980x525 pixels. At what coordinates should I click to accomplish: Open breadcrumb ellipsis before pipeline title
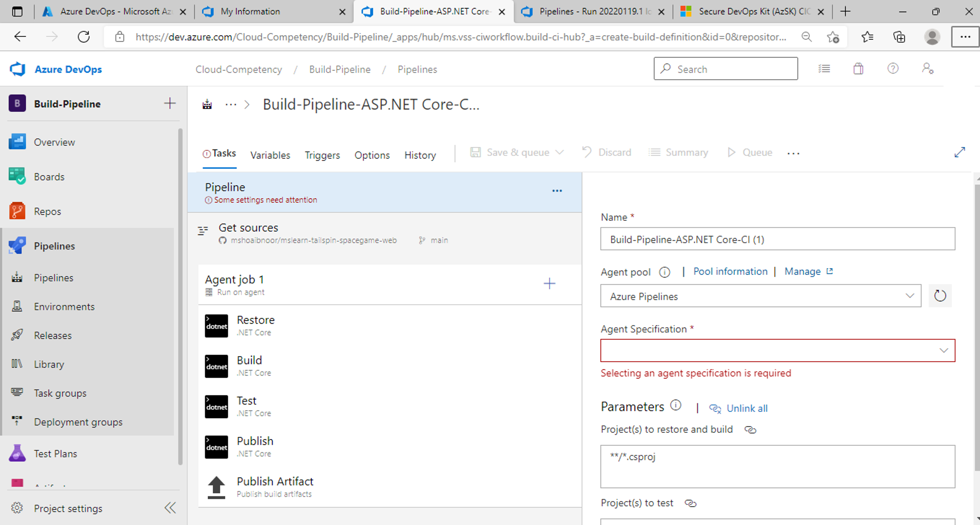point(231,105)
